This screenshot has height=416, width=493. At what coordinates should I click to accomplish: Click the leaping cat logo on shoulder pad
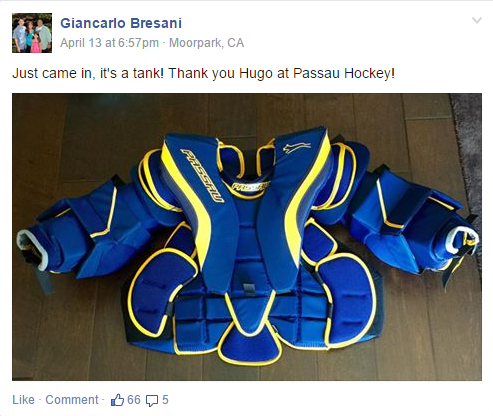pos(297,147)
